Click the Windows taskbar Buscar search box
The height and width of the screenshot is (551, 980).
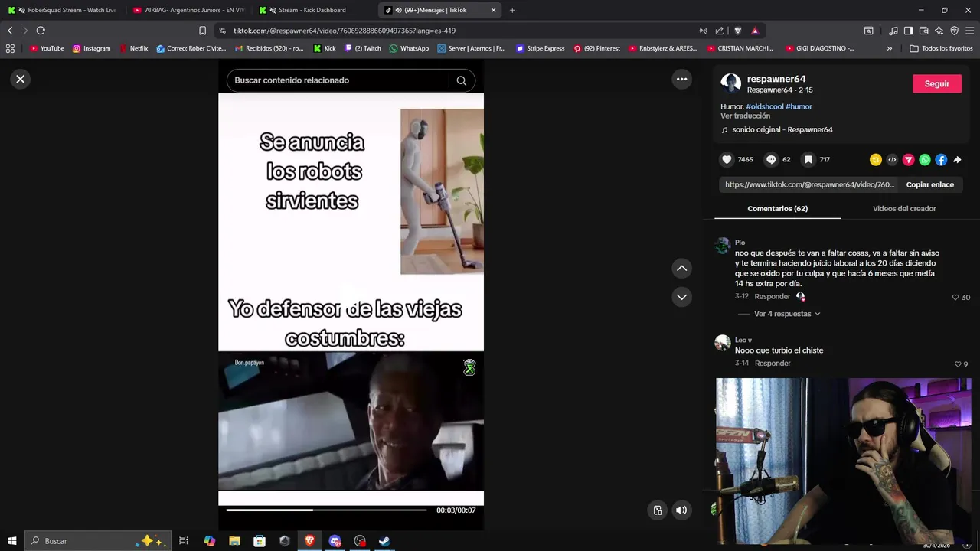click(x=97, y=541)
